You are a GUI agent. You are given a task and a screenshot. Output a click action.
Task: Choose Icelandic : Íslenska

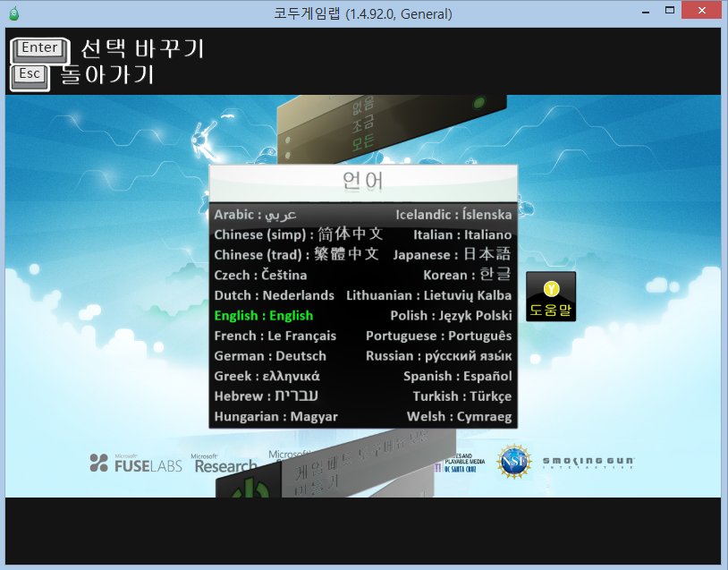click(x=453, y=215)
